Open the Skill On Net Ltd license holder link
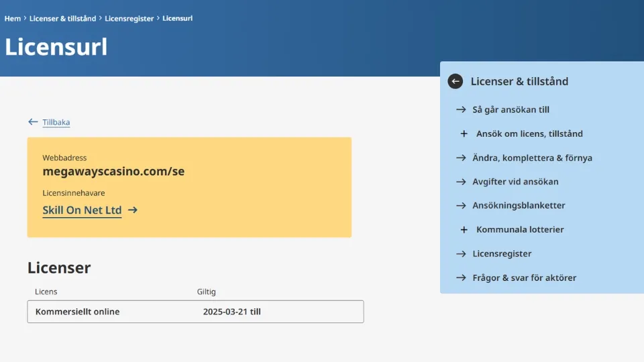This screenshot has width=644, height=362. point(82,210)
